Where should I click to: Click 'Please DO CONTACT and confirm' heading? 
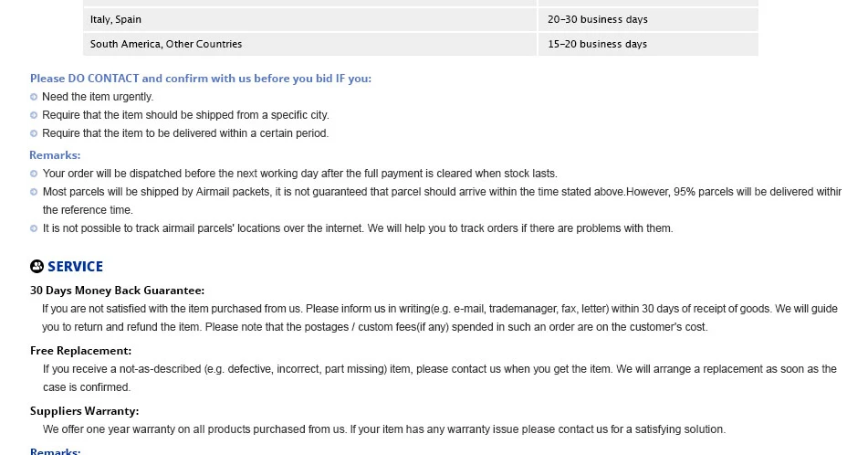pyautogui.click(x=201, y=79)
